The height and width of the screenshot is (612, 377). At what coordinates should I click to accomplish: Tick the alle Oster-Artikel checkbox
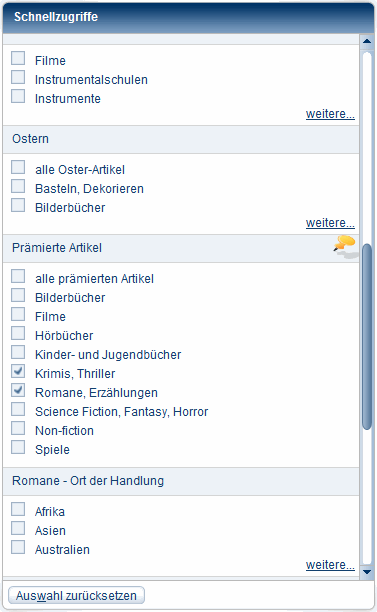18,168
